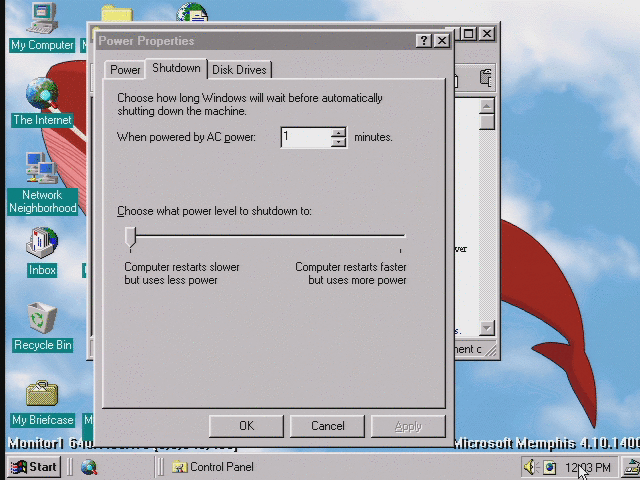Click the taskbar clock
The height and width of the screenshot is (480, 640).
click(588, 467)
